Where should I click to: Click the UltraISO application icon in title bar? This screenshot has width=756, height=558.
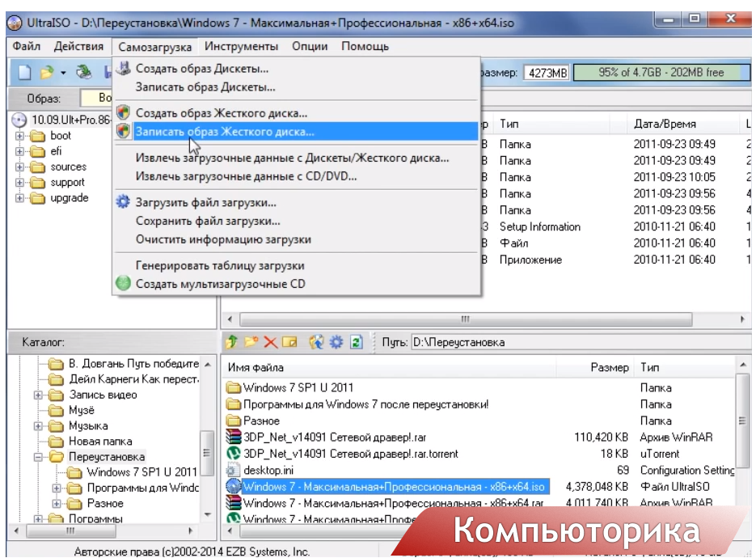15,23
